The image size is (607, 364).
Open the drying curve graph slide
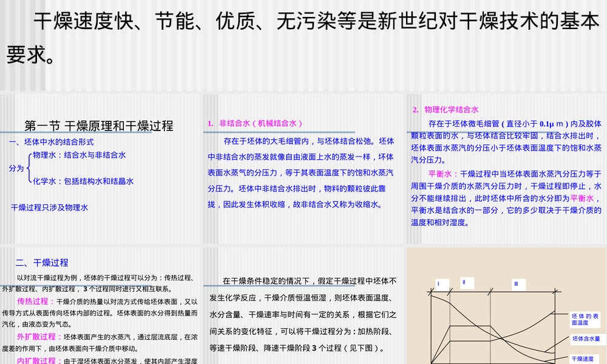pos(506,306)
